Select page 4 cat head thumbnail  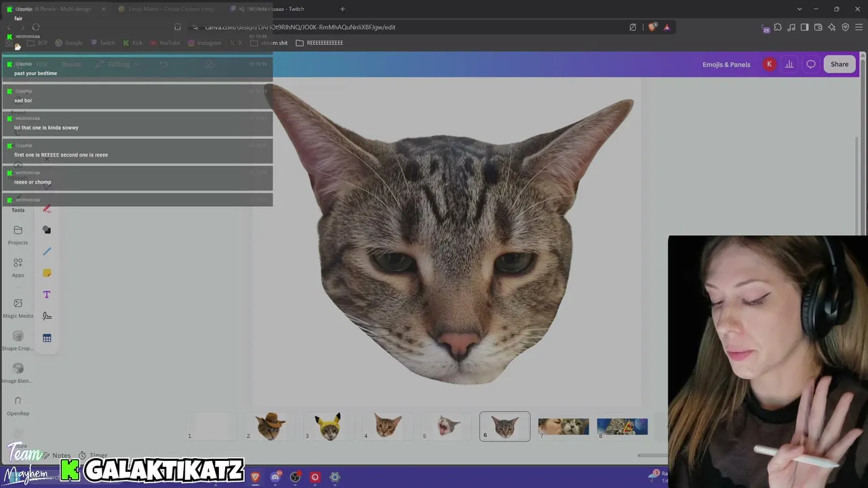tap(388, 426)
